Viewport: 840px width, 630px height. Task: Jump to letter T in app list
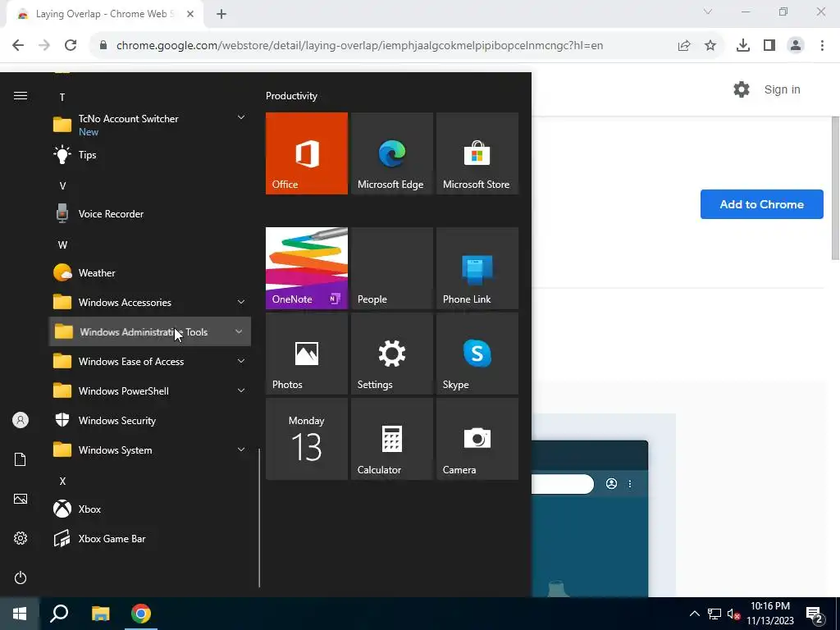(x=62, y=97)
